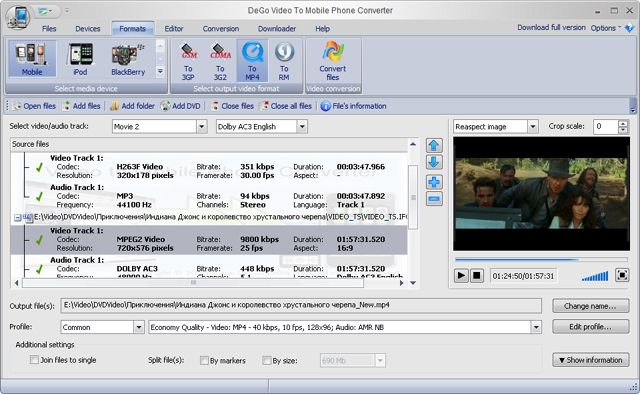Open the Common profile dropdown
Screen dimensions: 640x394
coord(139,327)
